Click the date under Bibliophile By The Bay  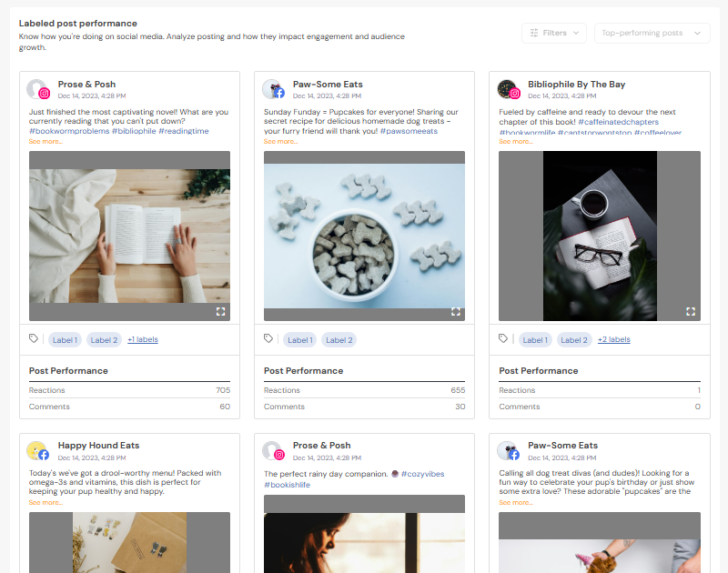[561, 96]
